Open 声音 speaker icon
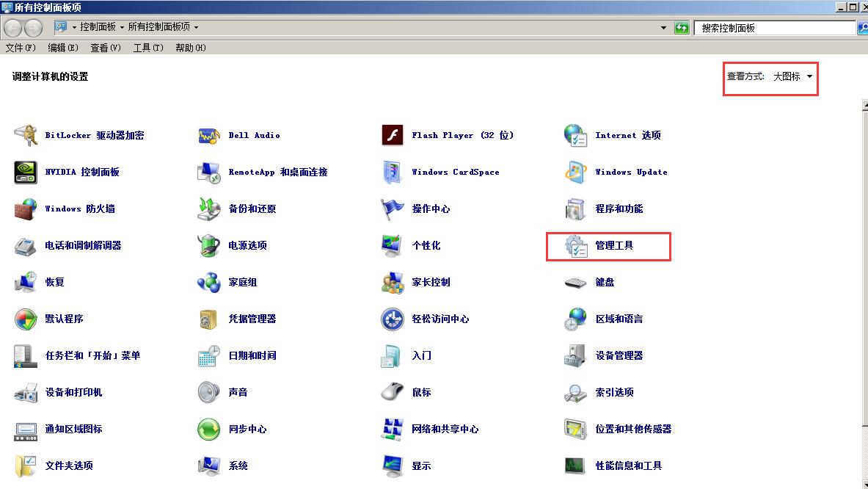This screenshot has height=489, width=868. click(209, 392)
